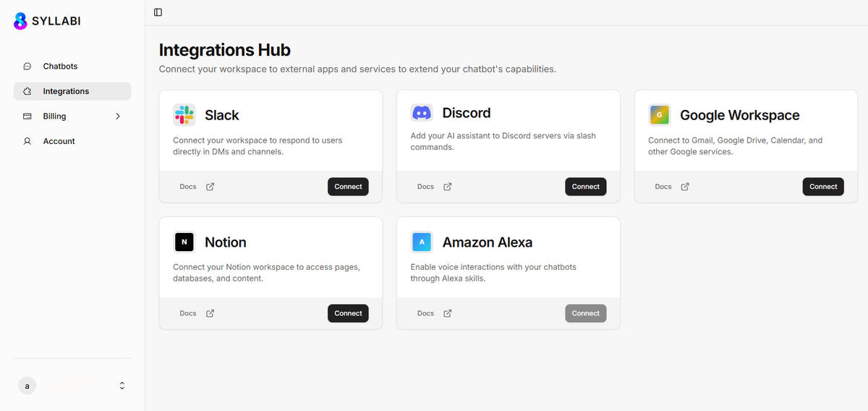This screenshot has width=868, height=411.
Task: Toggle the sidebar panel icon
Action: pyautogui.click(x=158, y=12)
